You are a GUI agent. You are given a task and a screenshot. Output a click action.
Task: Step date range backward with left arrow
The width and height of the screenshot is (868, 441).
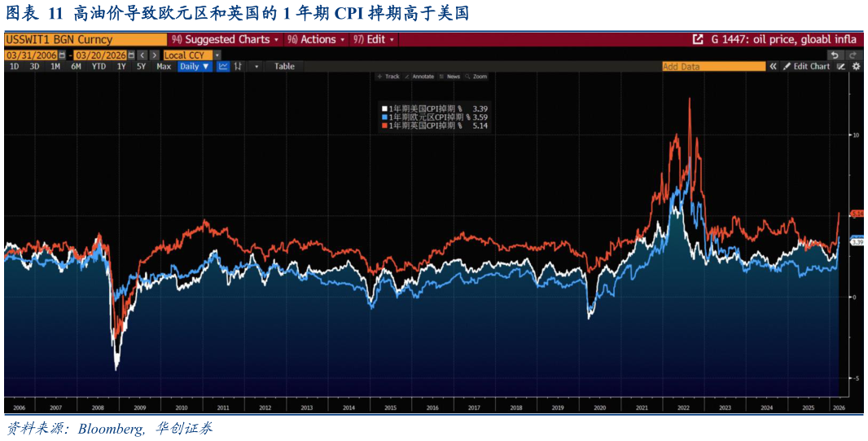(142, 55)
